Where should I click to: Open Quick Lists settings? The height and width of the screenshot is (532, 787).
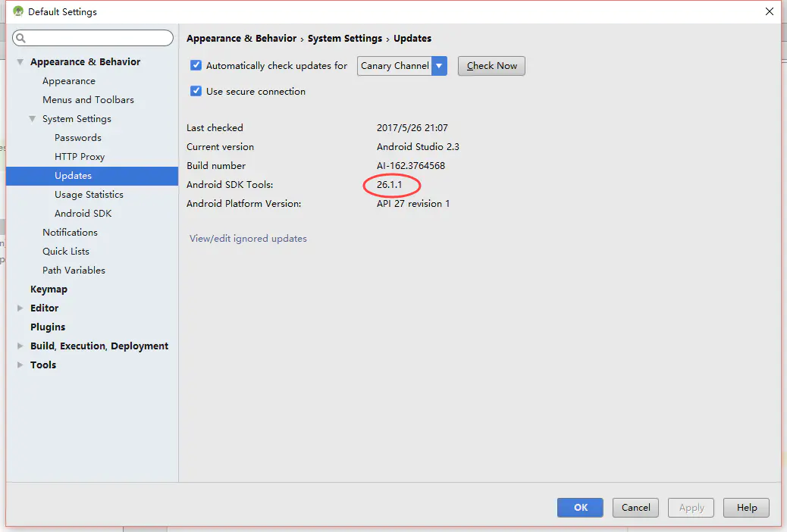(x=66, y=252)
